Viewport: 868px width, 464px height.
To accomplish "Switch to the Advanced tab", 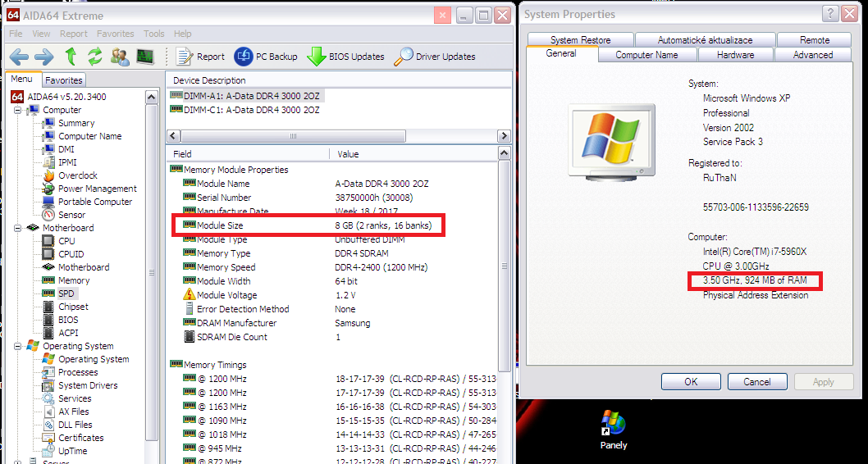I will coord(813,55).
